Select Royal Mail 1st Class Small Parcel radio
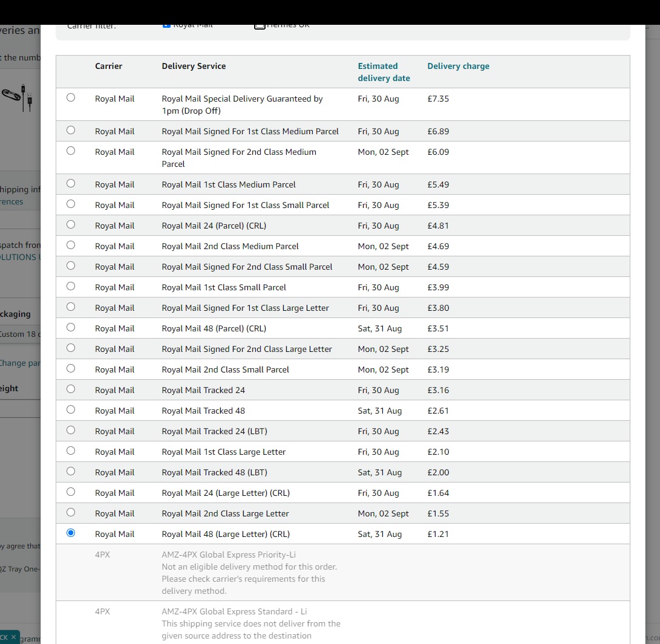 (71, 287)
